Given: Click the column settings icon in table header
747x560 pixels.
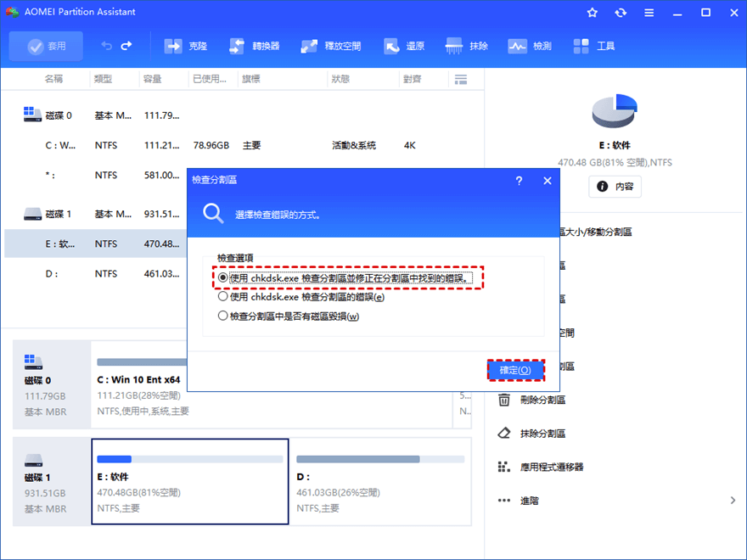Looking at the screenshot, I should point(461,80).
